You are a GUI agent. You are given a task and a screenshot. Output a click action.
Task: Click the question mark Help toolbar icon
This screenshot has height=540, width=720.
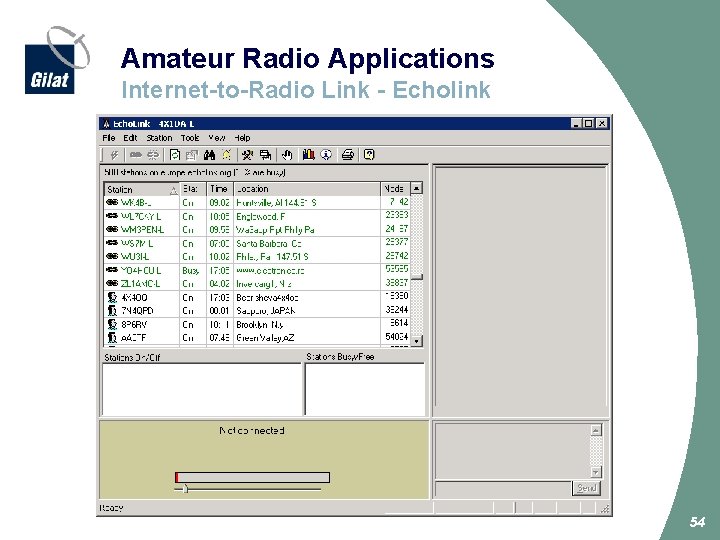coord(369,155)
